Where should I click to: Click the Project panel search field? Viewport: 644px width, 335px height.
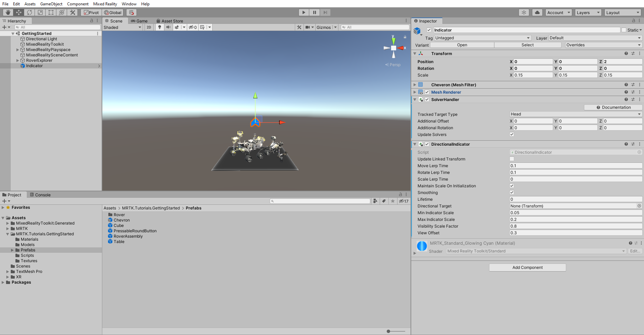pos(320,201)
